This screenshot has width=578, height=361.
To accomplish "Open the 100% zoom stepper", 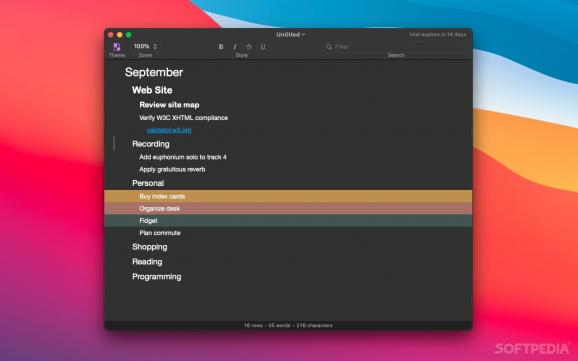I will [x=145, y=46].
